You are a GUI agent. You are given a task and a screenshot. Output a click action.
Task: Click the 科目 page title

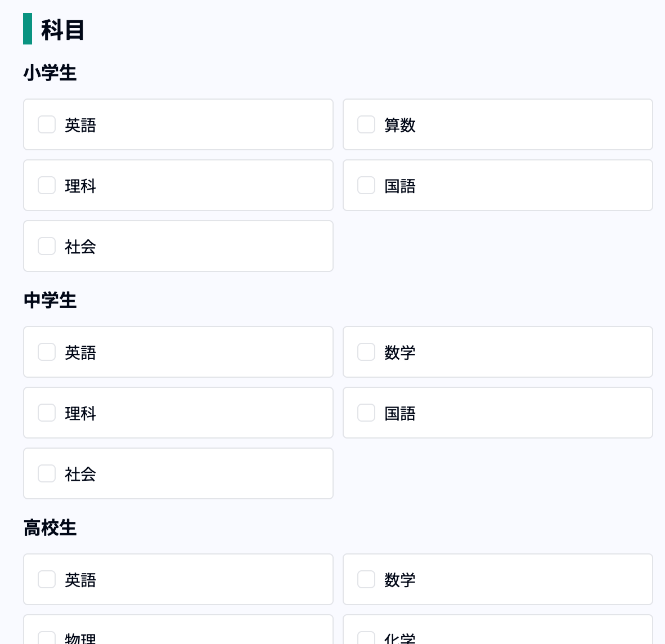[62, 30]
